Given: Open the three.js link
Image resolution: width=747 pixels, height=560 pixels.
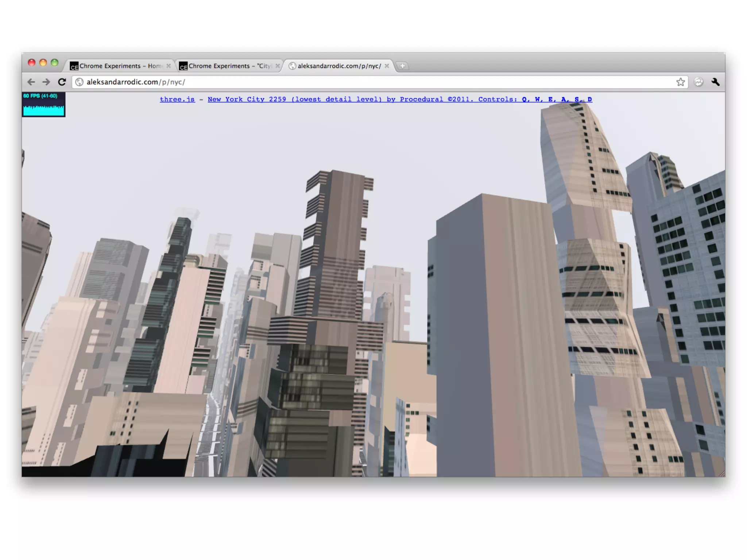Looking at the screenshot, I should pos(177,99).
